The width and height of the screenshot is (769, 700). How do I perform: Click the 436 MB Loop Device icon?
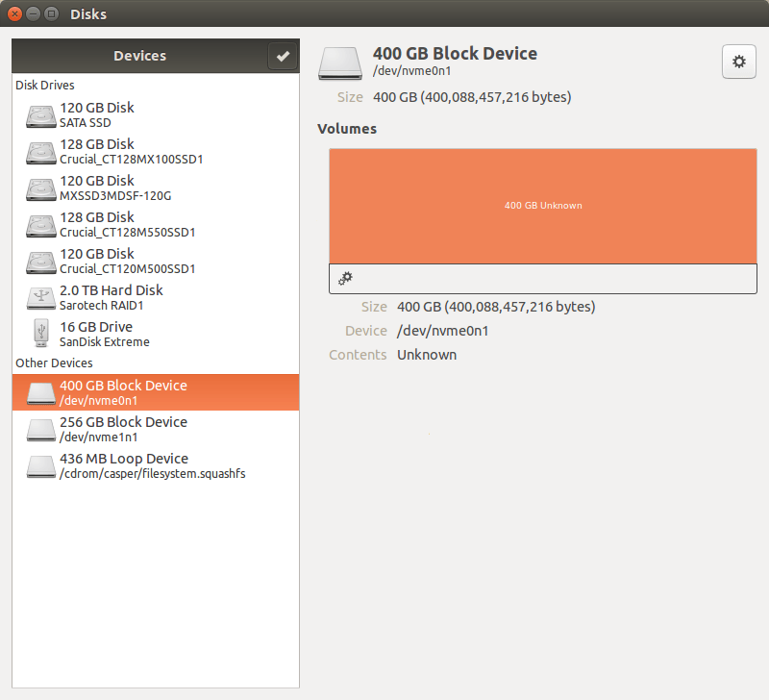(41, 466)
